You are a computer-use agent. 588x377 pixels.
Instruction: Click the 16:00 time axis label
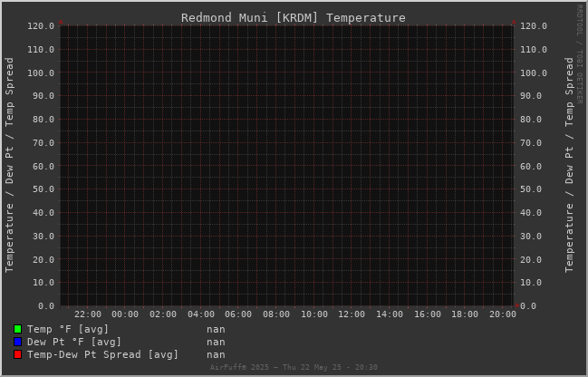[x=428, y=314]
